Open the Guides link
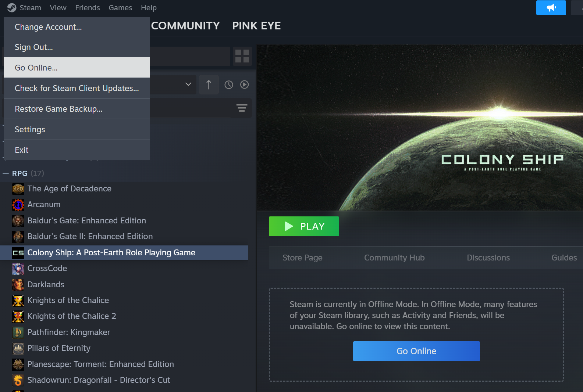Screen dimensions: 583x392 pos(564,258)
